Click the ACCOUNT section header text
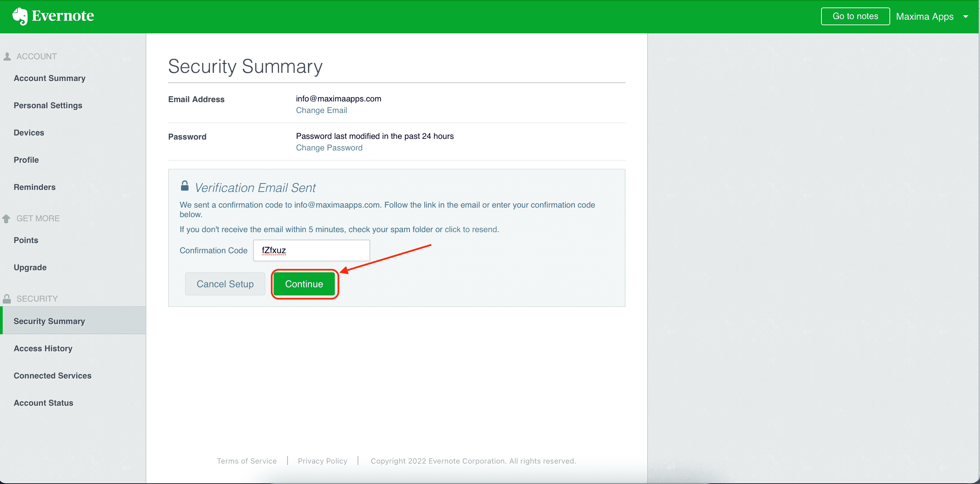 [36, 56]
